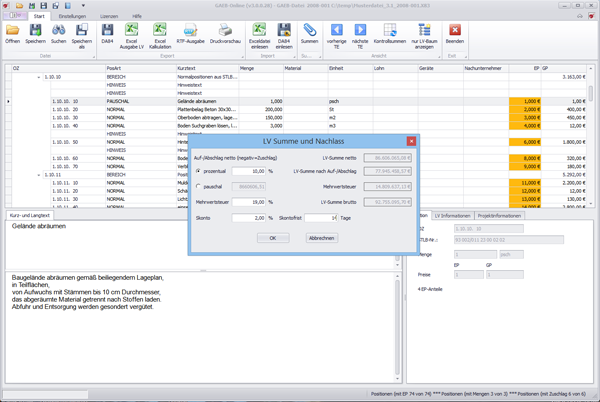Open the application menu button
This screenshot has height=402, width=600.
click(x=15, y=16)
